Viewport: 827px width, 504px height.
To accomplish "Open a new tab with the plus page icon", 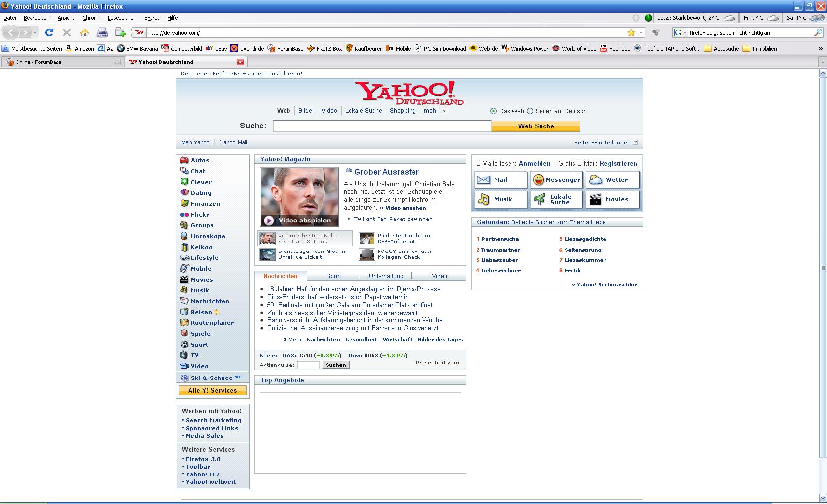I will tap(121, 32).
